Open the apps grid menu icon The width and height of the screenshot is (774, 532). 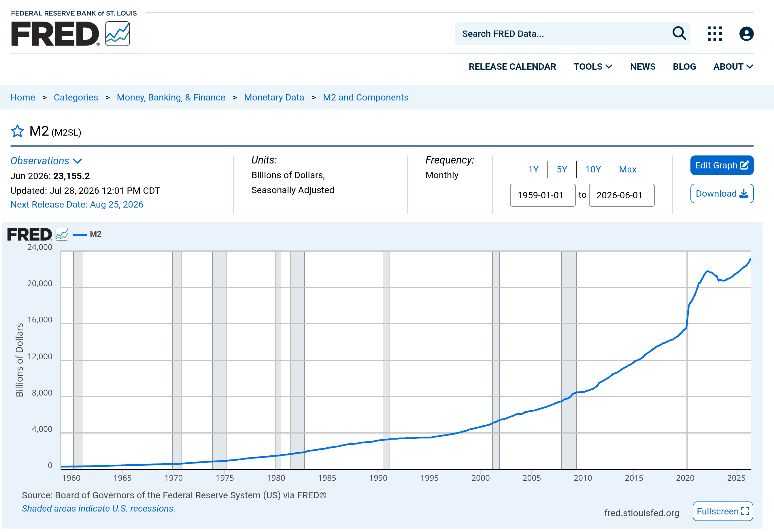715,34
